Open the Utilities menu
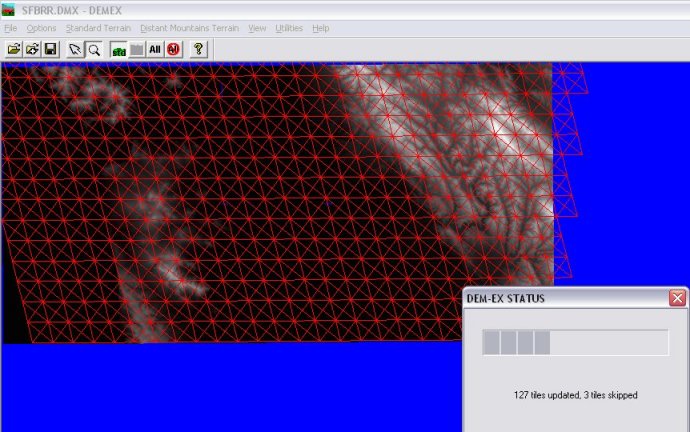Viewport: 690px width, 432px height. 289,28
